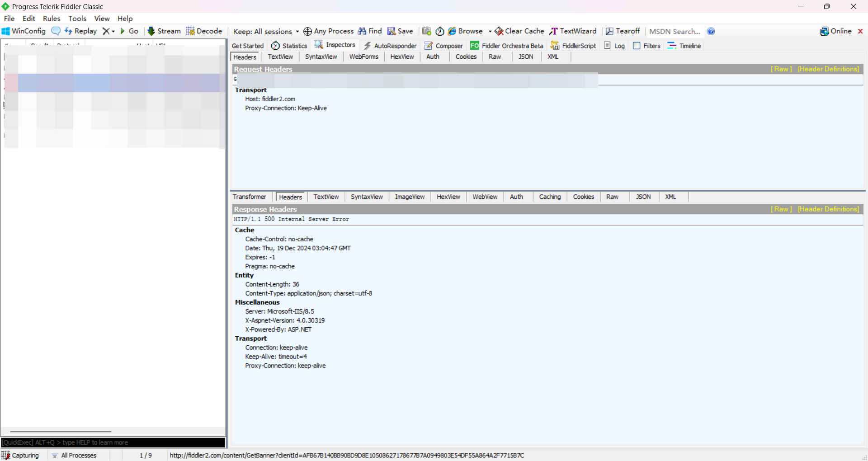Screen dimensions: 868x461
Task: Click the sessions list horizontal scrollbar
Action: [61, 431]
